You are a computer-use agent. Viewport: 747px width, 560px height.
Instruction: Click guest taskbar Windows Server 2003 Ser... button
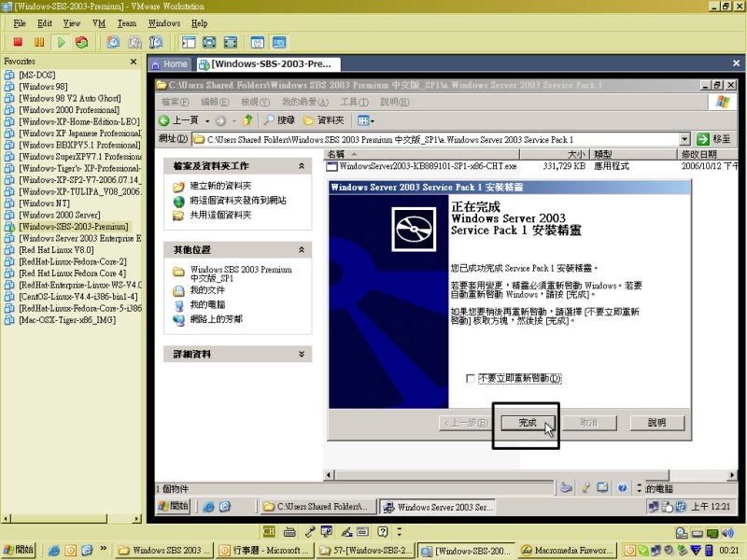tap(437, 507)
